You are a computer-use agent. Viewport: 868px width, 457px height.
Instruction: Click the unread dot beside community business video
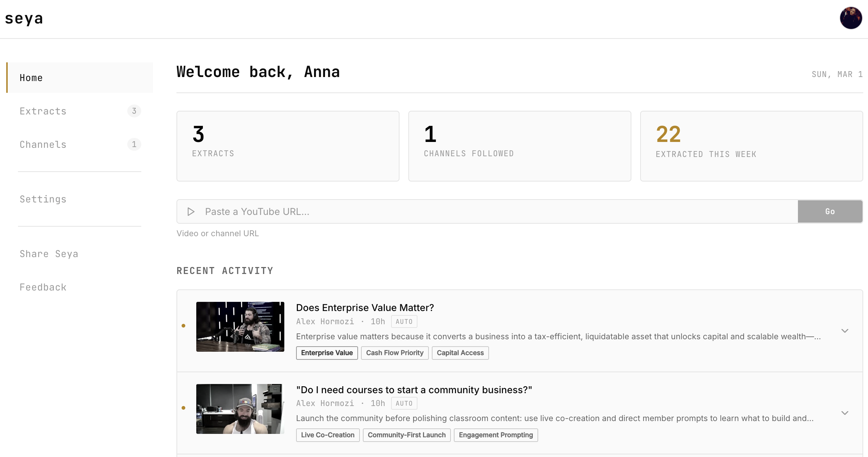pos(183,408)
